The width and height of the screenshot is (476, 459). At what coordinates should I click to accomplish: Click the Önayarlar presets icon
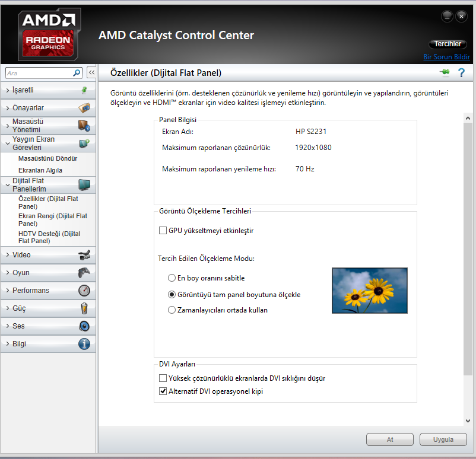click(x=84, y=108)
